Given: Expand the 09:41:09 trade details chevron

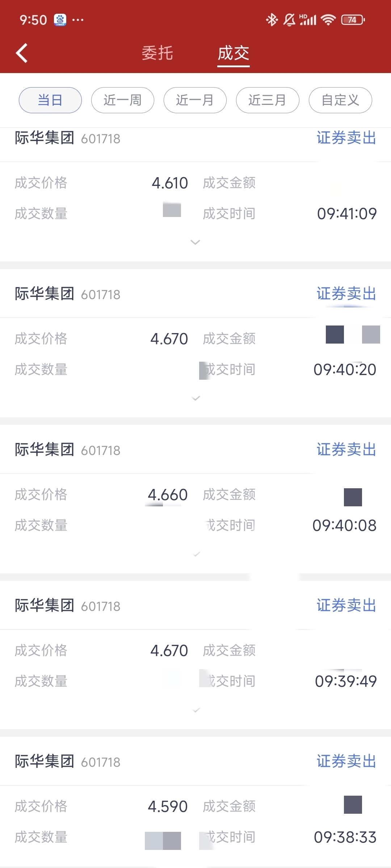Looking at the screenshot, I should click(195, 242).
